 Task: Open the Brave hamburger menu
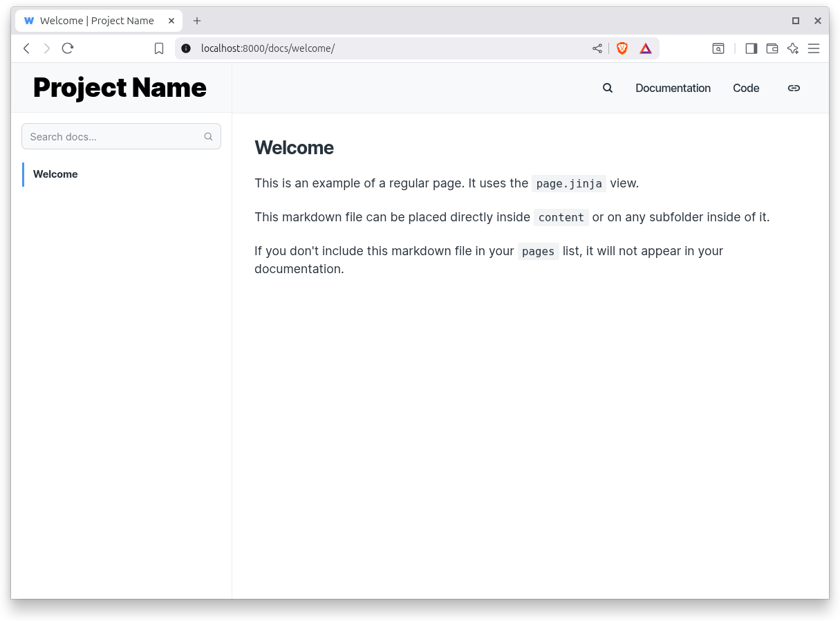coord(814,48)
